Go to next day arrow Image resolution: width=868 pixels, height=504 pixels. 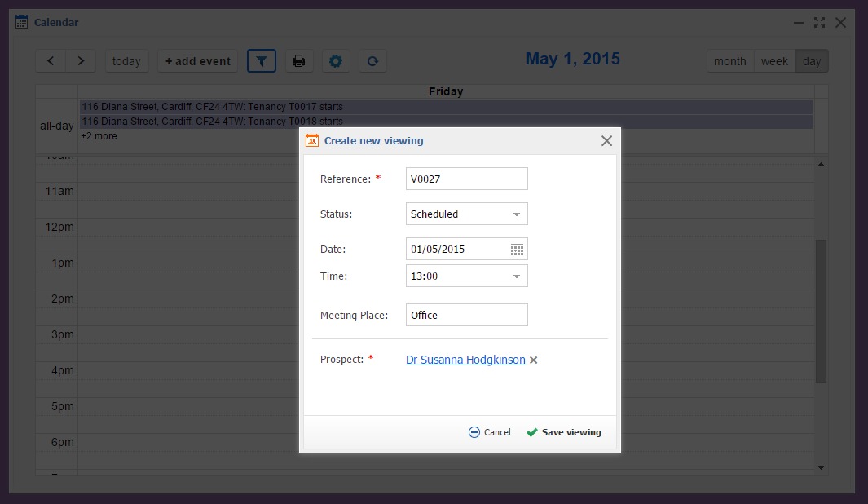point(80,61)
